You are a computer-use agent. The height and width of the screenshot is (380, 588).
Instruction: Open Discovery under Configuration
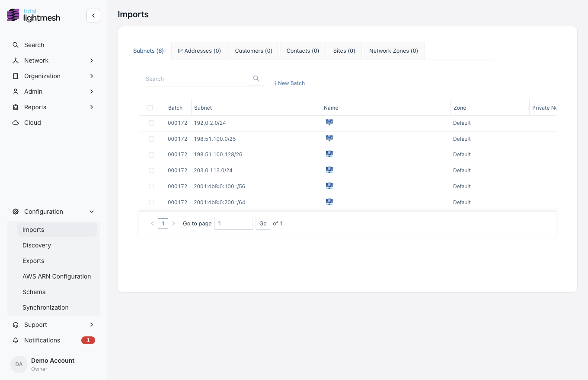(x=37, y=245)
